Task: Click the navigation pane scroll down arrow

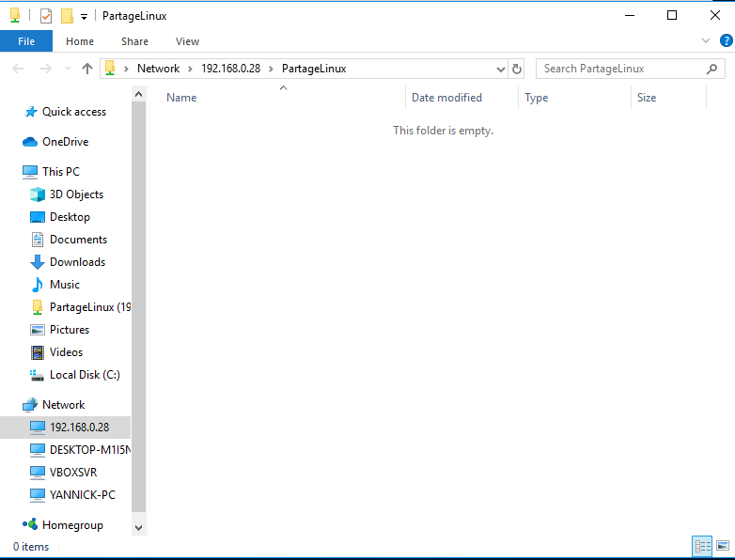Action: pyautogui.click(x=139, y=528)
